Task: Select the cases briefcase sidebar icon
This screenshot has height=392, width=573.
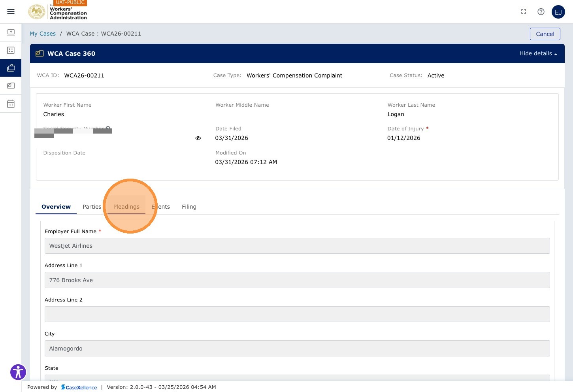Action: click(x=11, y=68)
